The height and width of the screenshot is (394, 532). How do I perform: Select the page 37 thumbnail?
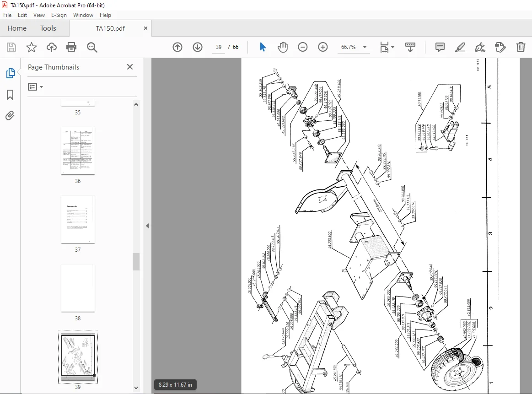tap(78, 220)
